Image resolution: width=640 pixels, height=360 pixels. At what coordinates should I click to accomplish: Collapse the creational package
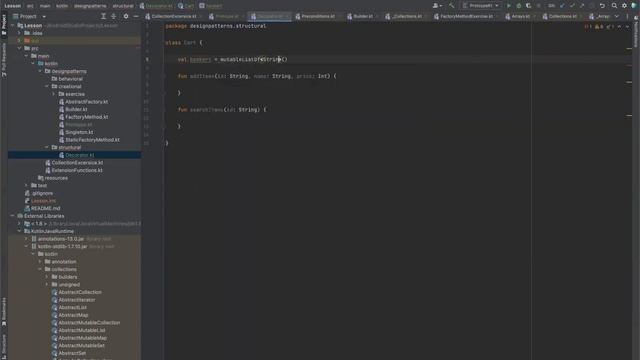click(x=47, y=87)
